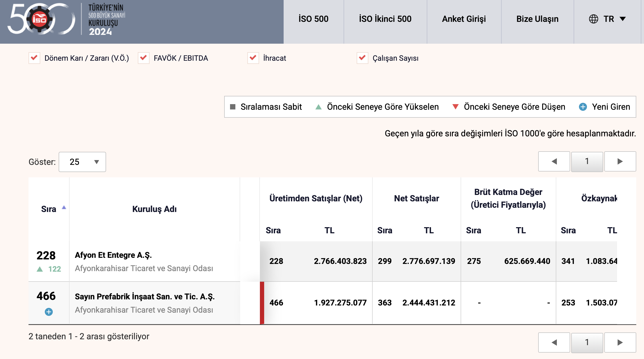Click Net Satışlar rank 299

coord(385,261)
